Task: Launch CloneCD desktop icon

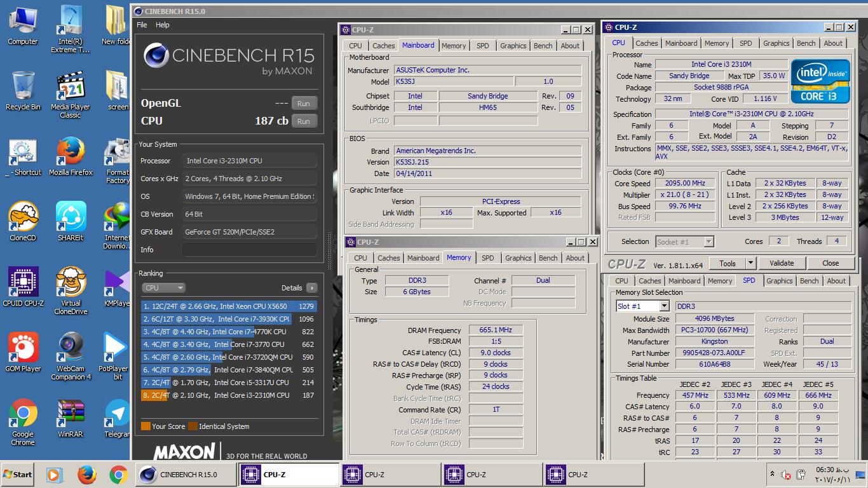Action: click(x=23, y=221)
